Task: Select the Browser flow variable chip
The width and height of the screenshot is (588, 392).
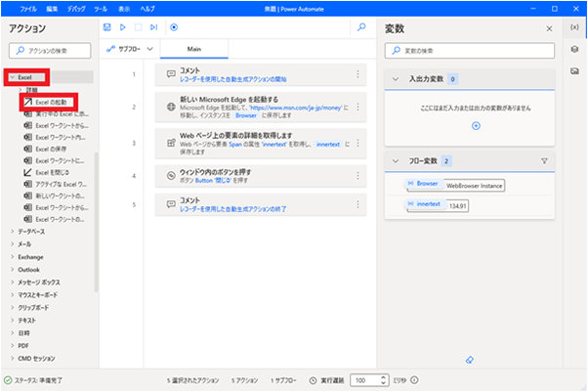Action: tap(423, 184)
